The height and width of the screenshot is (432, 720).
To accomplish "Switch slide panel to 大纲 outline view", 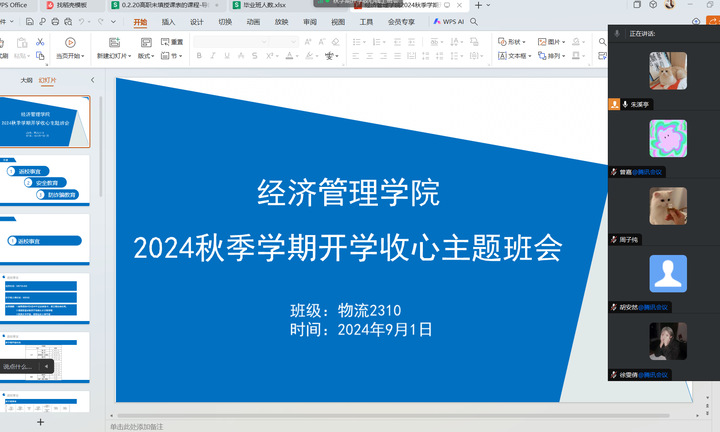I will point(26,80).
